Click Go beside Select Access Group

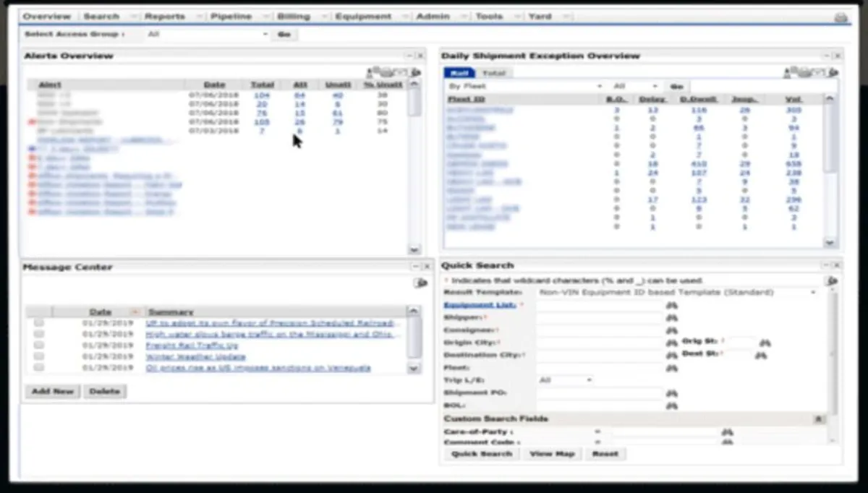284,34
